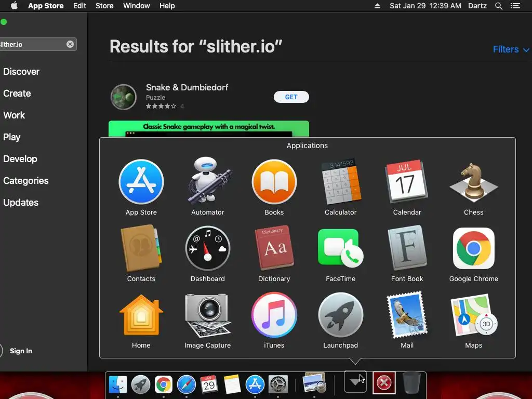
Task: Open Develop section
Action: (x=20, y=159)
